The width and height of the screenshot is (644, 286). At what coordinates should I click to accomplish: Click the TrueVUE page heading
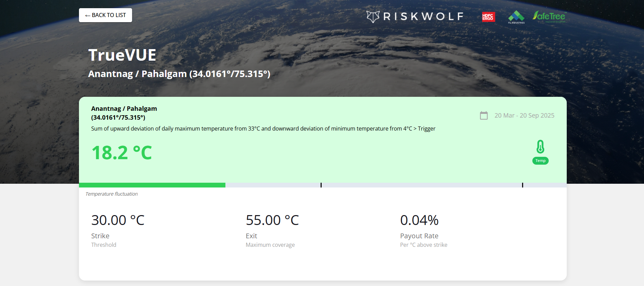tap(122, 55)
